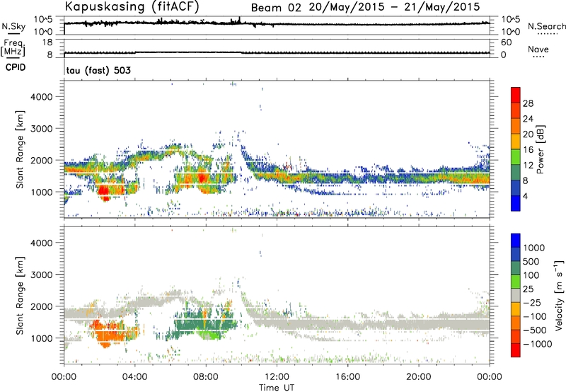
Task: Click the 'N.Sky' legend label
Action: tap(13, 26)
